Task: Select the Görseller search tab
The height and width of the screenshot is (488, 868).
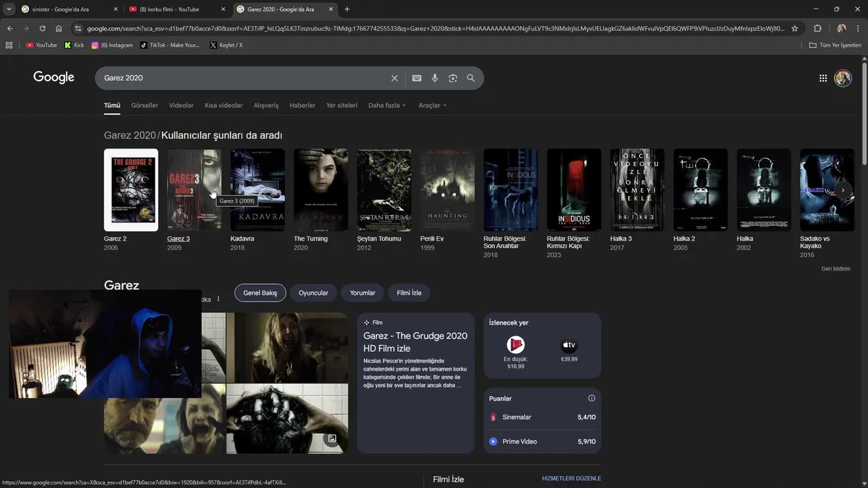Action: coord(144,106)
